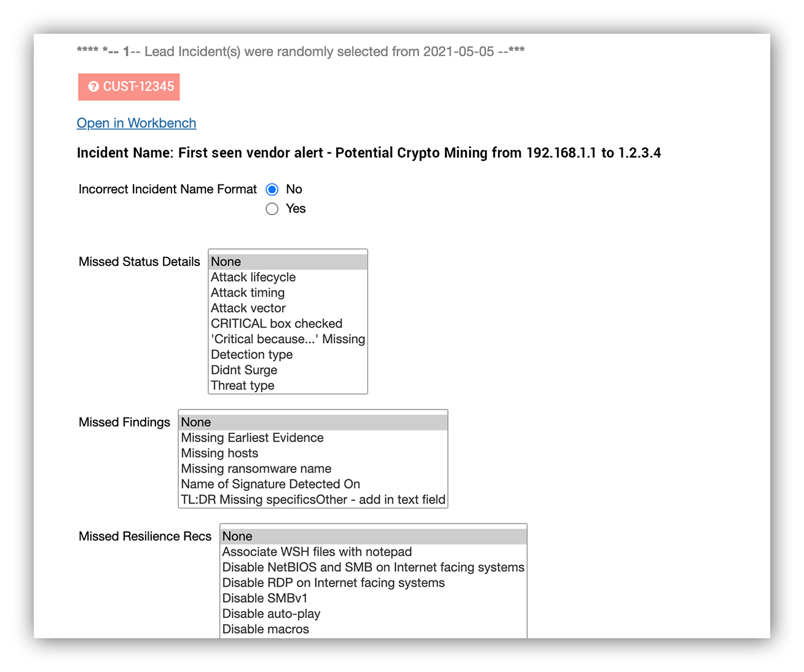Select Associate WSH files with notepad
Viewport: 804px width, 672px height.
(x=374, y=552)
